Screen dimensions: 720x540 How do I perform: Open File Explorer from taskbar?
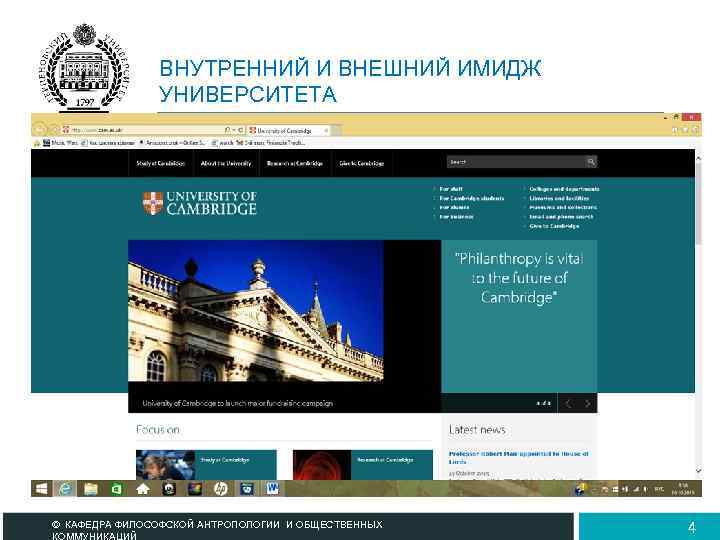coord(91,489)
